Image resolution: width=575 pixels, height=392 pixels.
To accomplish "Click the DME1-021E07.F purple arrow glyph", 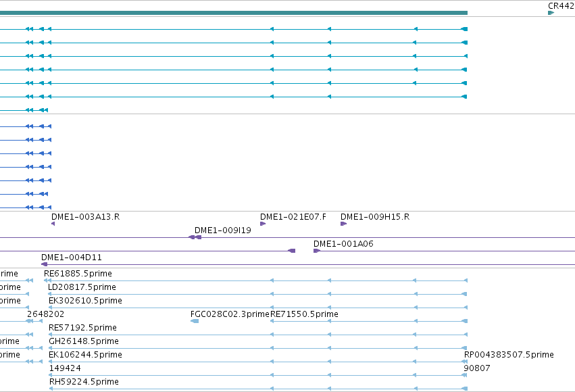I will (x=263, y=224).
